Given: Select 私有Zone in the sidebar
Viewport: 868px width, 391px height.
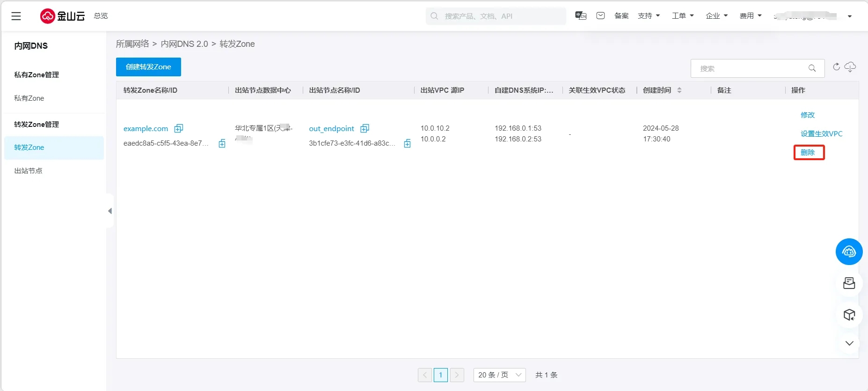Looking at the screenshot, I should 29,98.
